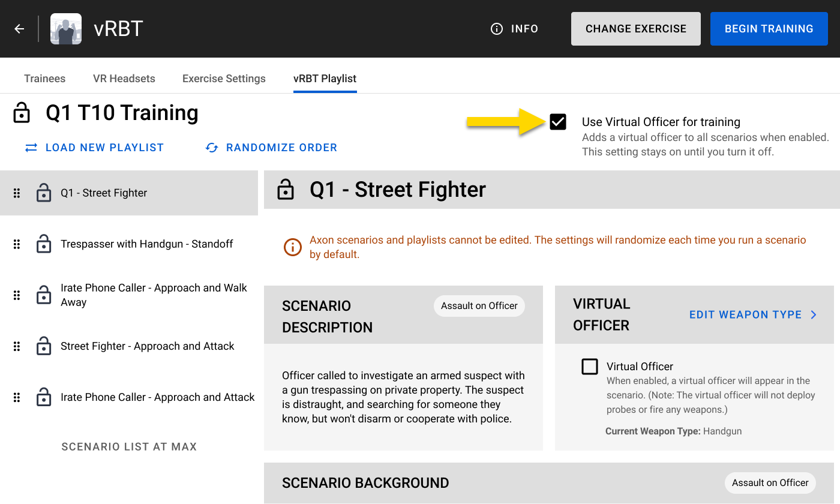Screen dimensions: 840x504
Task: Click the Change Exercise button
Action: click(635, 29)
